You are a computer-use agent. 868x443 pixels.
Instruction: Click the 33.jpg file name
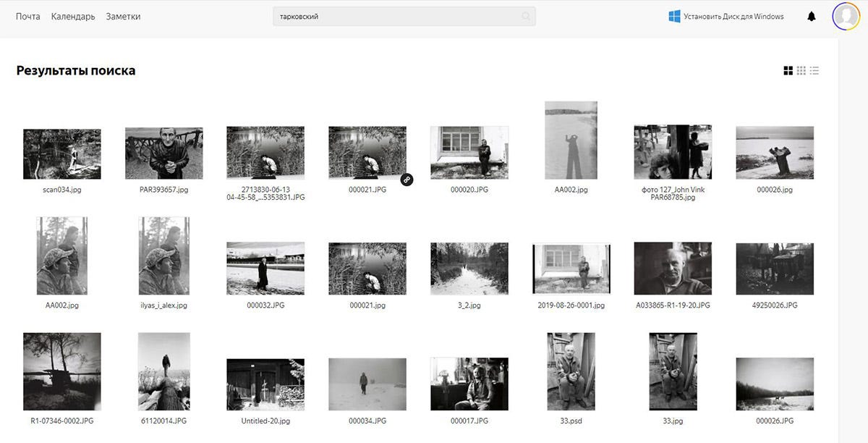673,421
